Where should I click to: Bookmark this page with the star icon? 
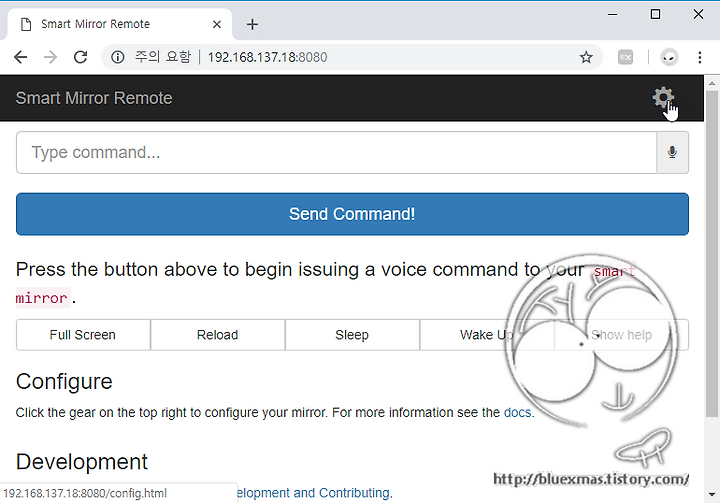(586, 57)
